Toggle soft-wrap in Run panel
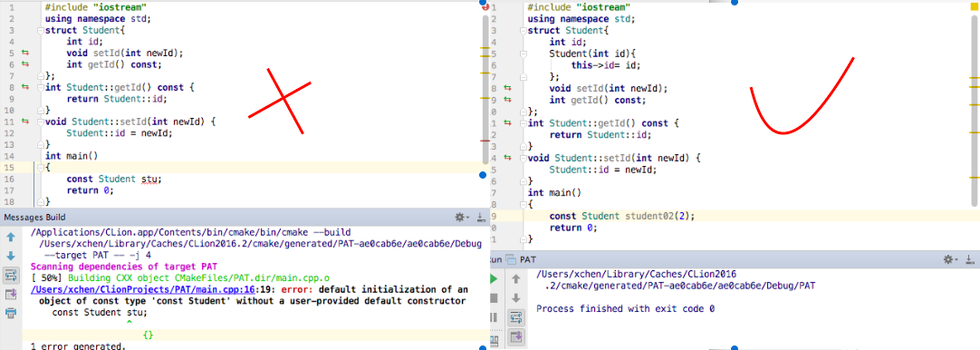Viewport: 980px width, 350px height. 516,317
